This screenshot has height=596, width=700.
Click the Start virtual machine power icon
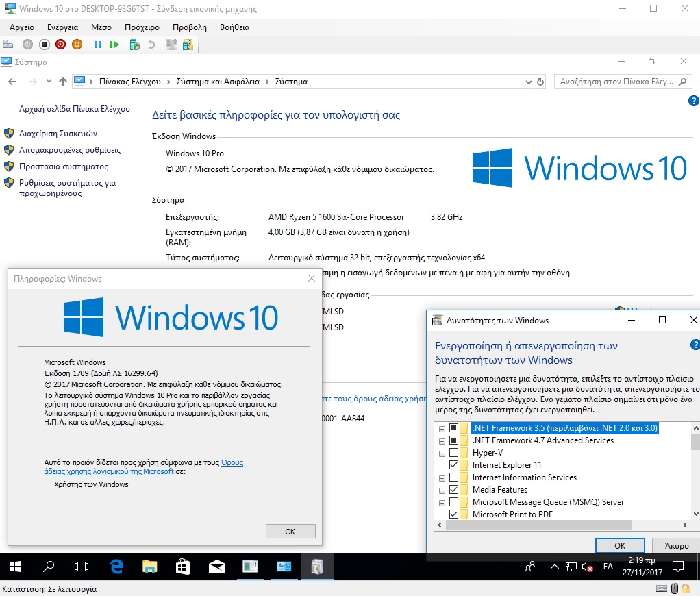(27, 45)
